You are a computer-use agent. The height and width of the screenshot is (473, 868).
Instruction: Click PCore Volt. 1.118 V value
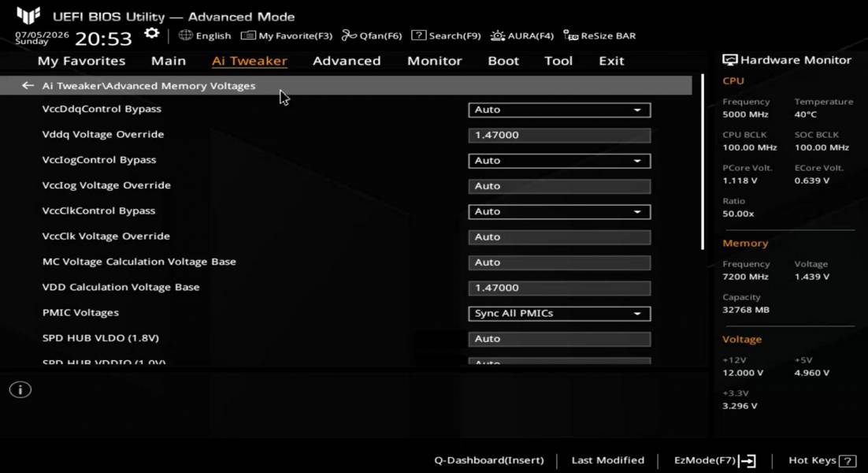[740, 181]
